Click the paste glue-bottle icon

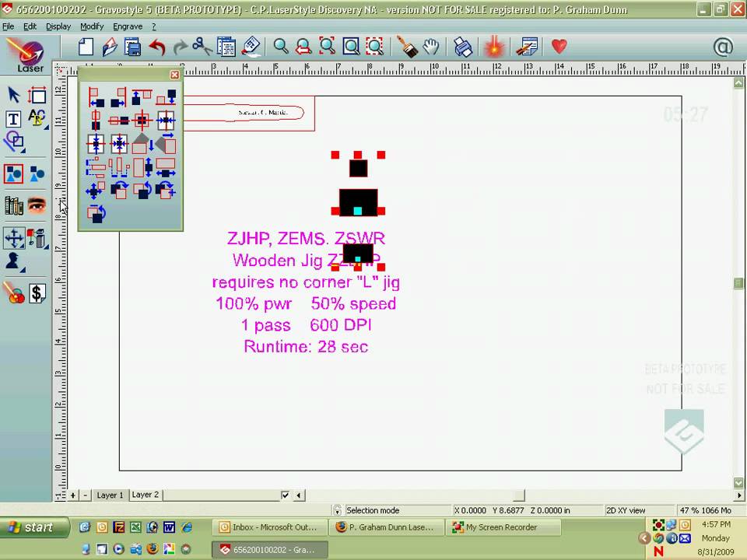pos(251,47)
